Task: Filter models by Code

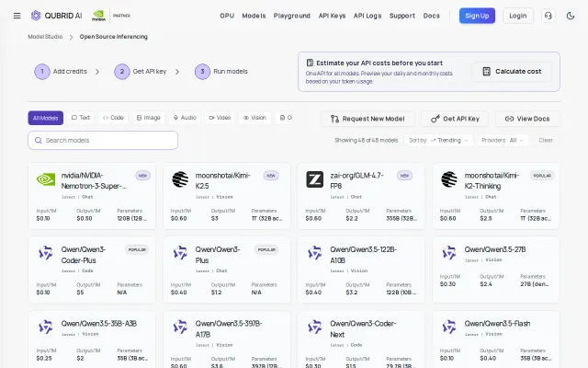Action: point(113,118)
